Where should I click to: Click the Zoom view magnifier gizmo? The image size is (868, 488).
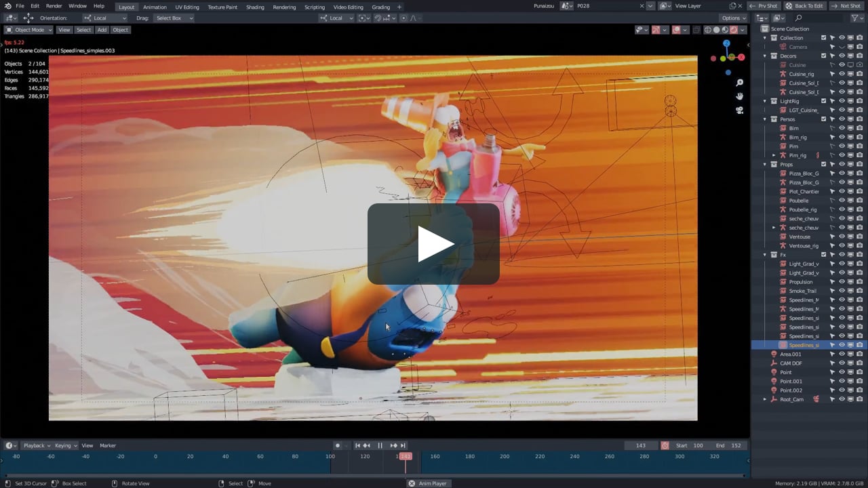[x=740, y=83]
